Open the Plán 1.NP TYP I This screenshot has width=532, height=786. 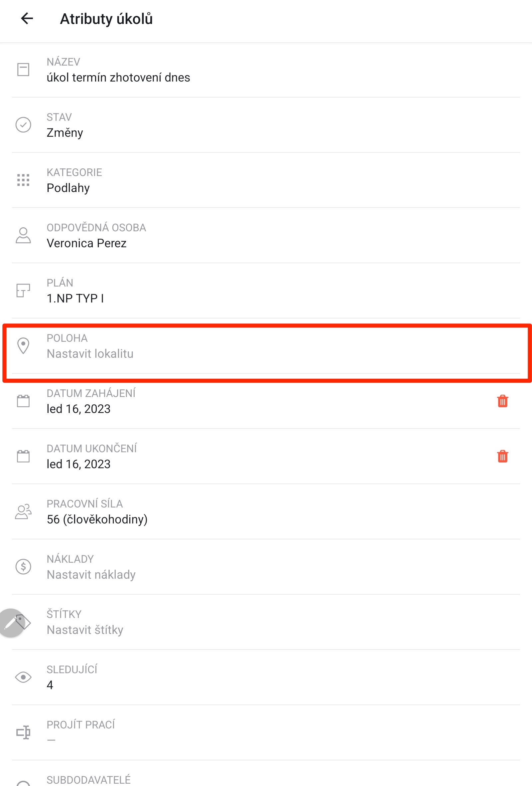point(266,291)
